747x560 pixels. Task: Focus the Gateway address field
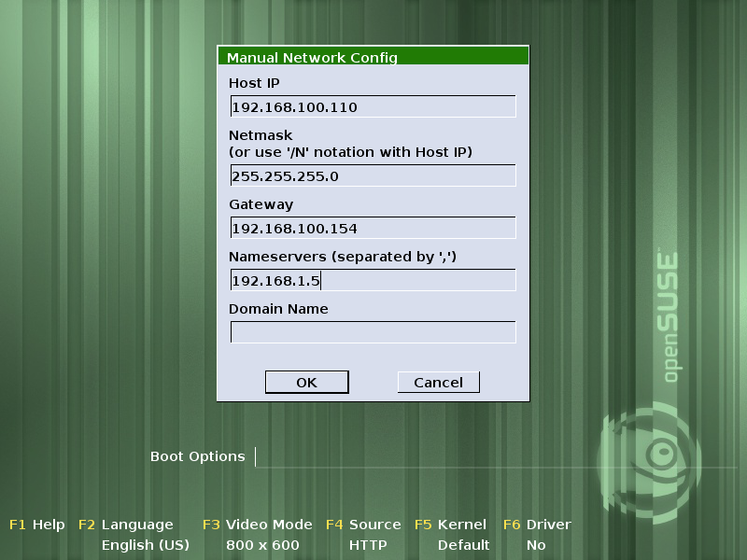[x=373, y=228]
